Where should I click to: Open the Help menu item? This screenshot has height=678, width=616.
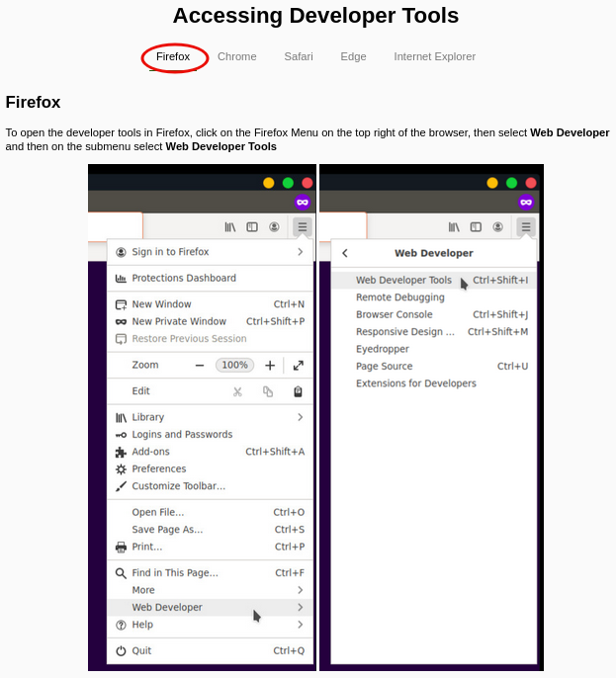point(210,625)
